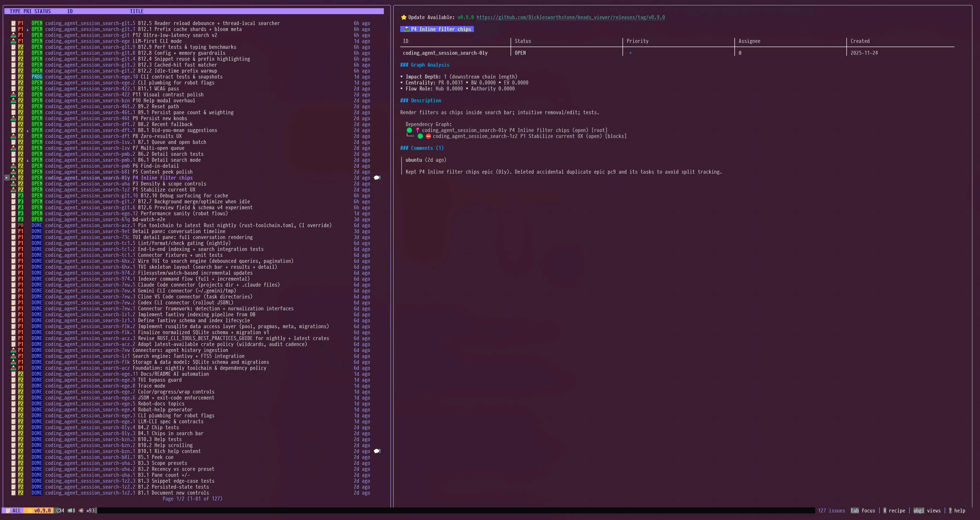Click the comment bubble icon on Inline filter chips row
The width and height of the screenshot is (980, 520).
tap(377, 178)
